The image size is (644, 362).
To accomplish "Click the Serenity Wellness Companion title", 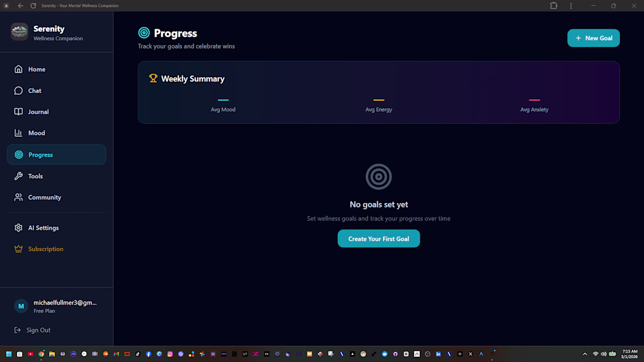I will click(x=58, y=33).
